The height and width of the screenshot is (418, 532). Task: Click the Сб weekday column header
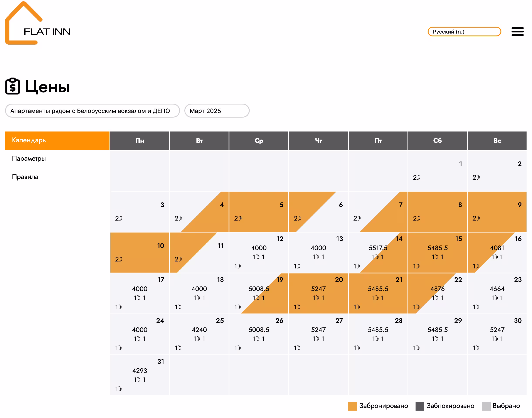437,140
